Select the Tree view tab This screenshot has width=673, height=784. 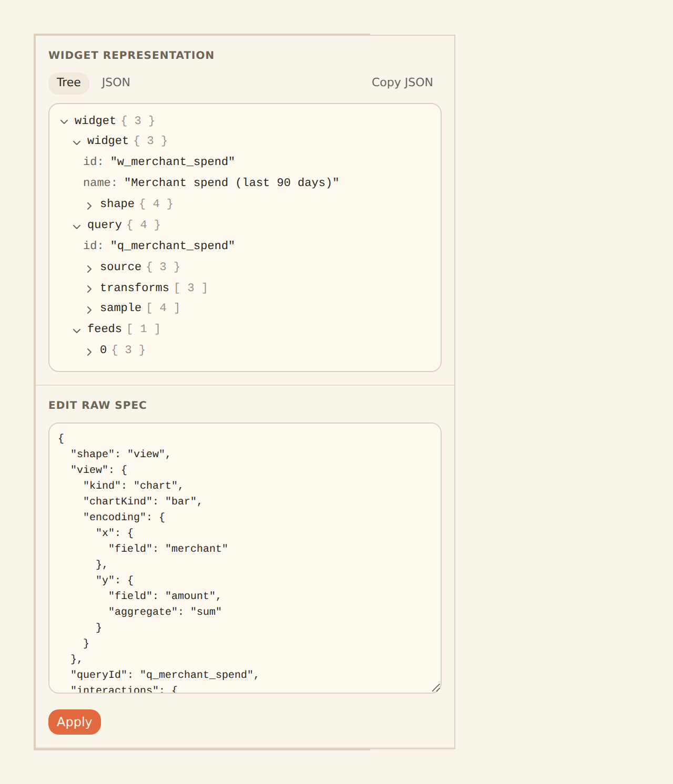coord(69,82)
